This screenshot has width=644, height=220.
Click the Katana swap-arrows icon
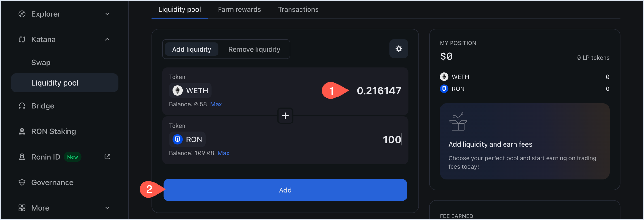[22, 39]
